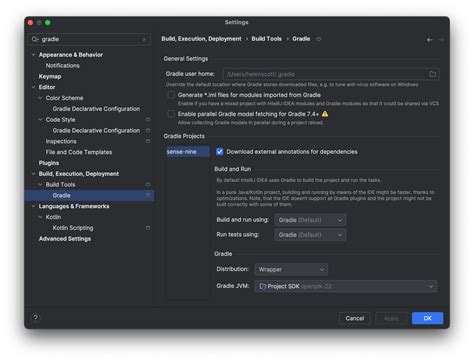This screenshot has width=474, height=361.
Task: Click the search magnifier icon
Action: tap(35, 39)
